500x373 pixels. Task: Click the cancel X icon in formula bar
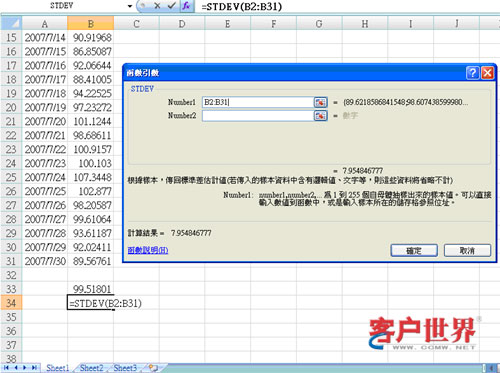(x=157, y=6)
